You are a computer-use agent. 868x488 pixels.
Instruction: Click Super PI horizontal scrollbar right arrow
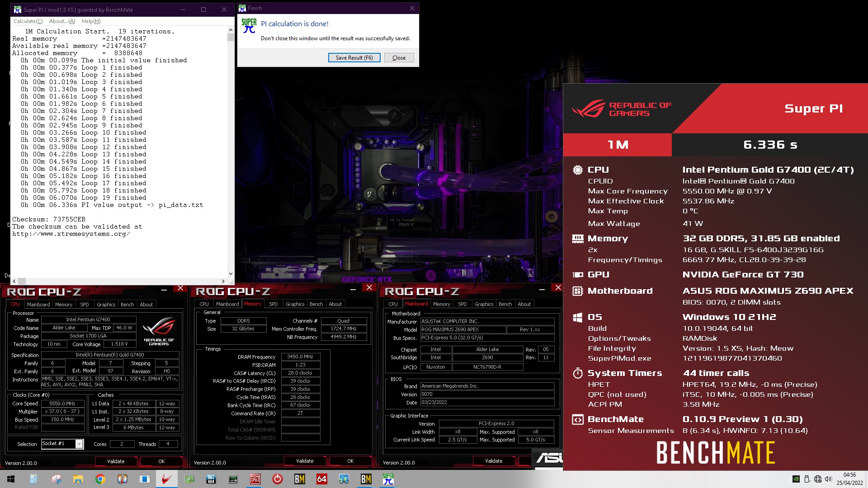pyautogui.click(x=223, y=281)
